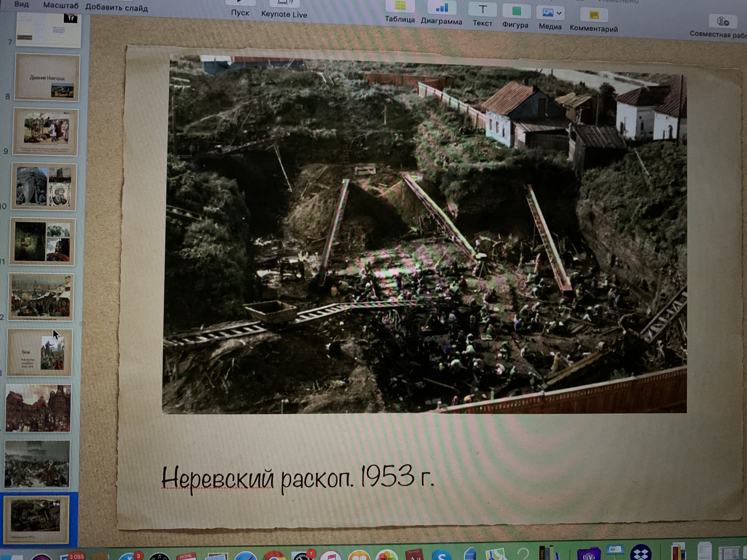
Task: Open Keynote Live in the toolbar
Action: [284, 4]
